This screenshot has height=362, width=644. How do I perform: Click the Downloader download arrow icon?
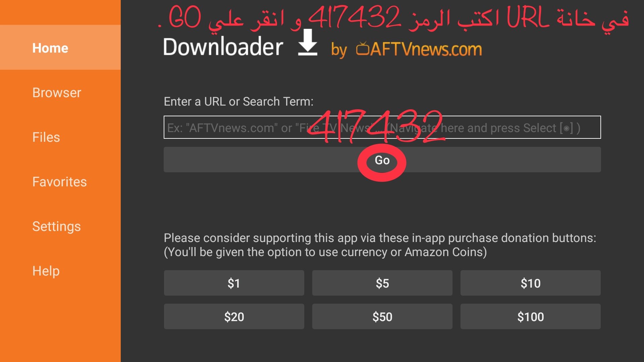[308, 43]
